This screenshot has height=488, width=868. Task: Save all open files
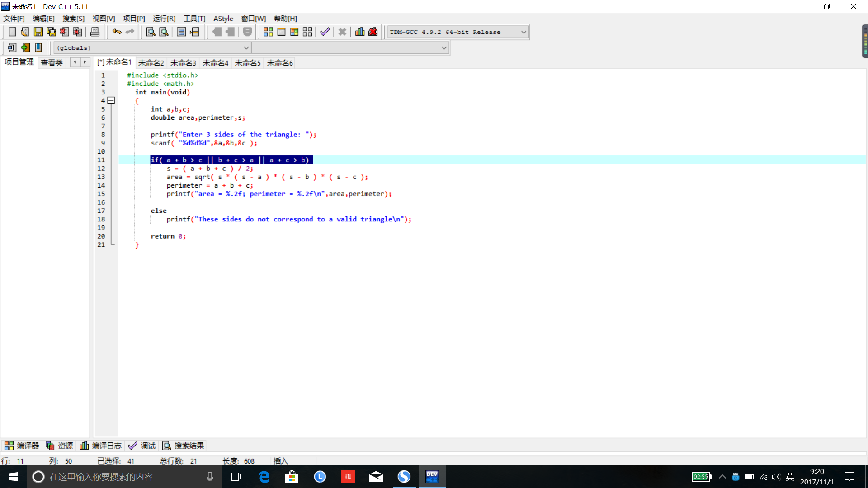[52, 32]
